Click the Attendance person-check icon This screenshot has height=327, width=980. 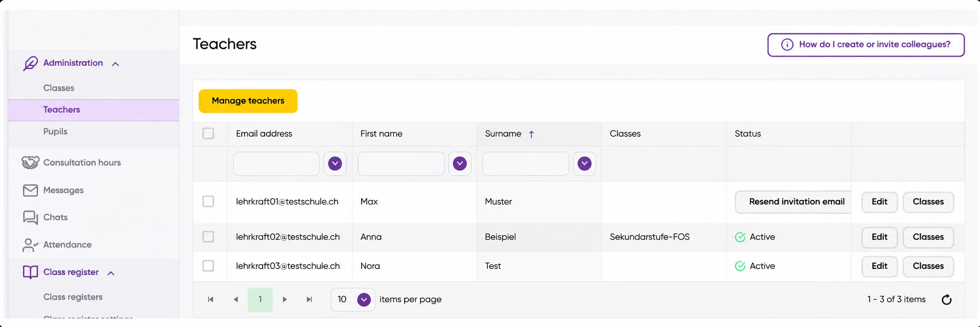(x=30, y=245)
